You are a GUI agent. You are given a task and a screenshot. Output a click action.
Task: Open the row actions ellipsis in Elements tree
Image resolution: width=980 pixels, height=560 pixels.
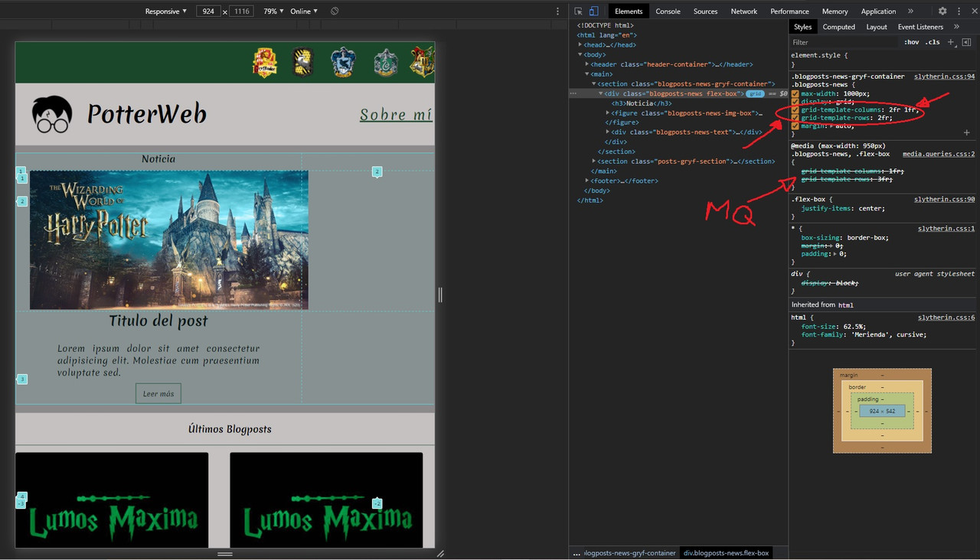click(573, 93)
